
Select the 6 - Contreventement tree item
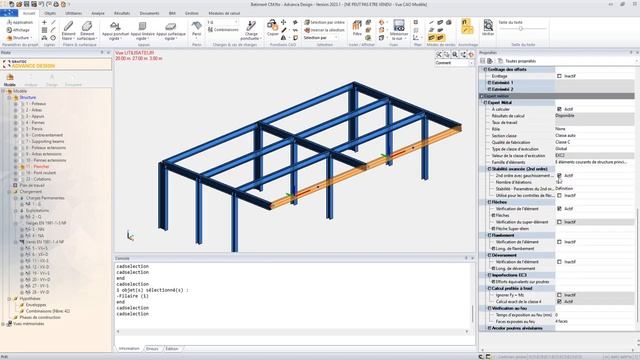tap(44, 135)
